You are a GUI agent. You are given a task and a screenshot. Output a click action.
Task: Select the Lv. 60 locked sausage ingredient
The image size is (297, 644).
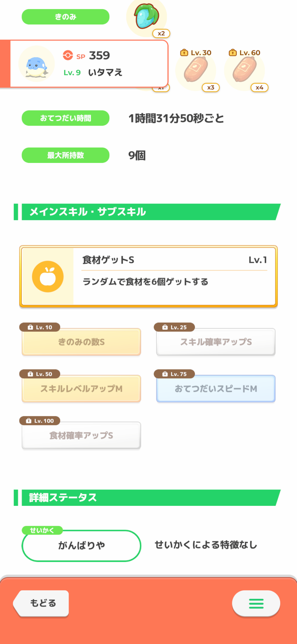click(x=244, y=70)
